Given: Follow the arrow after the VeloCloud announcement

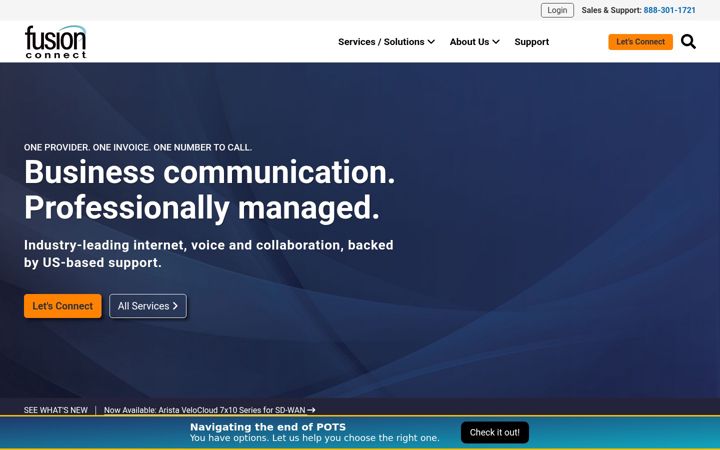Looking at the screenshot, I should click(311, 410).
